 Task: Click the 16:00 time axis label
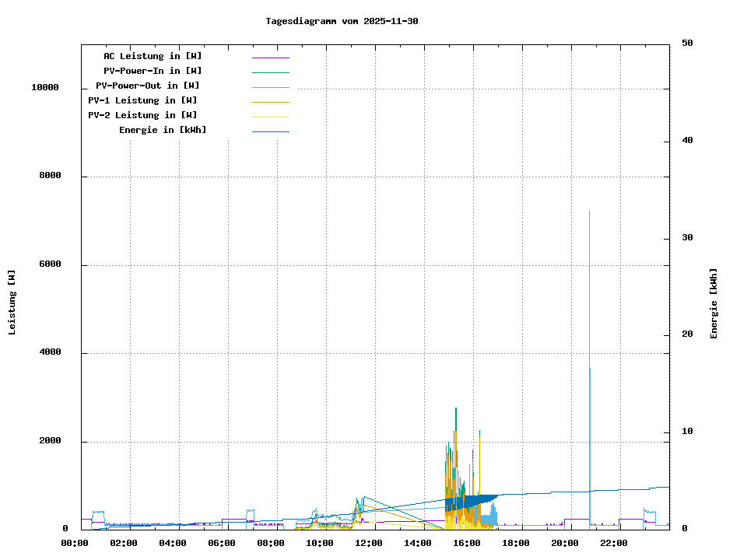[466, 543]
